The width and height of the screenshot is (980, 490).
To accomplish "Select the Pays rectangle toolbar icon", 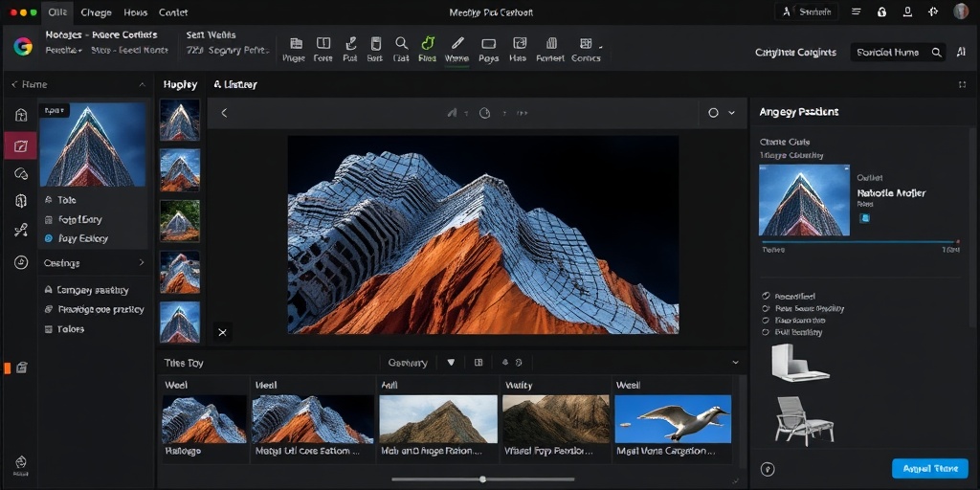I will (489, 44).
